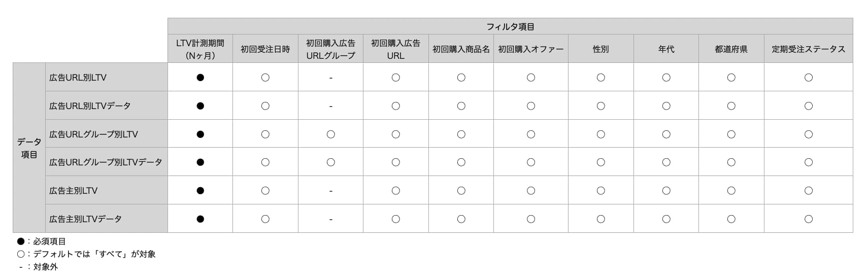Click the 初回購入広告URL circle for 広告URL別LTVデータ
Image resolution: width=868 pixels, height=279 pixels.
point(395,106)
